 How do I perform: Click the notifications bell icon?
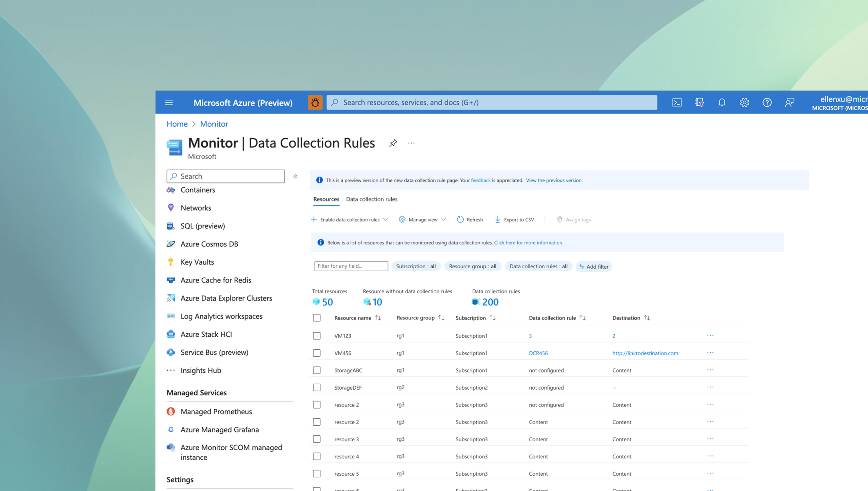click(722, 103)
